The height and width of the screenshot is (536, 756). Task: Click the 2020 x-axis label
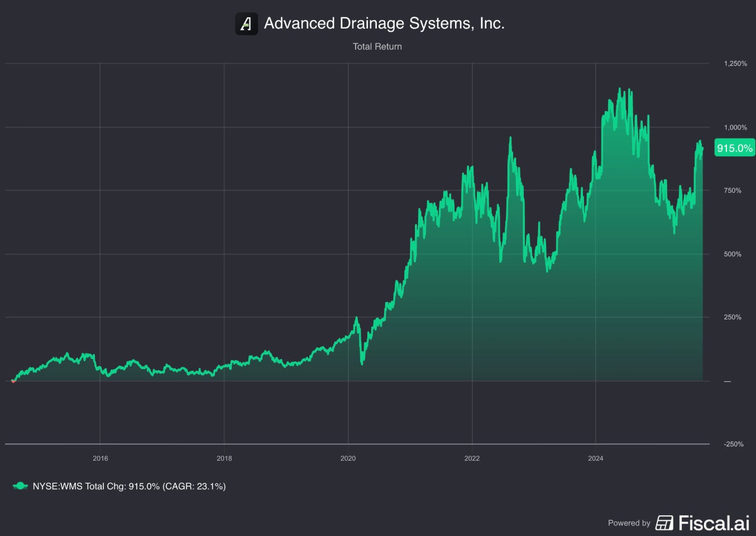pyautogui.click(x=348, y=458)
